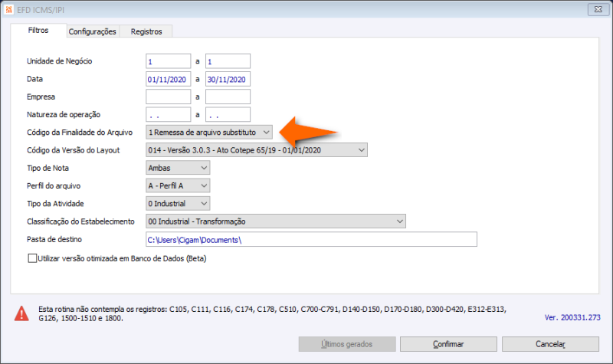Click the Código da Versão do Layout label
The image size is (613, 364).
click(x=73, y=150)
